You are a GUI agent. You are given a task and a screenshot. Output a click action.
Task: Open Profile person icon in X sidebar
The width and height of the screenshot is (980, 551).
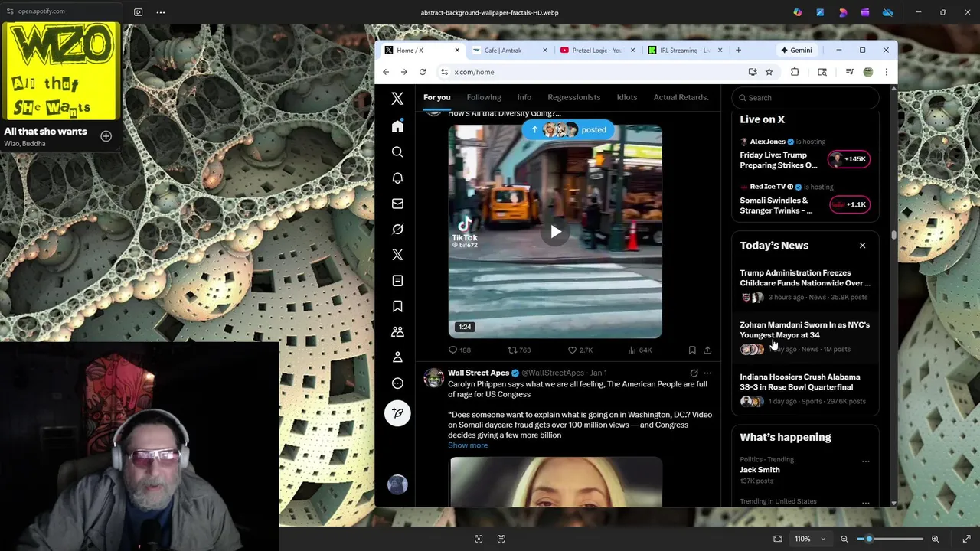pos(397,357)
